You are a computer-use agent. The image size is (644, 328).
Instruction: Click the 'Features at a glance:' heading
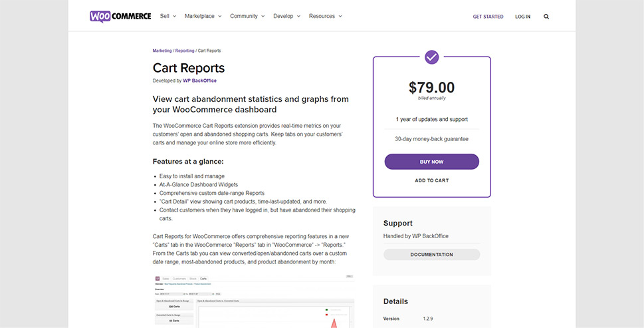coord(188,162)
